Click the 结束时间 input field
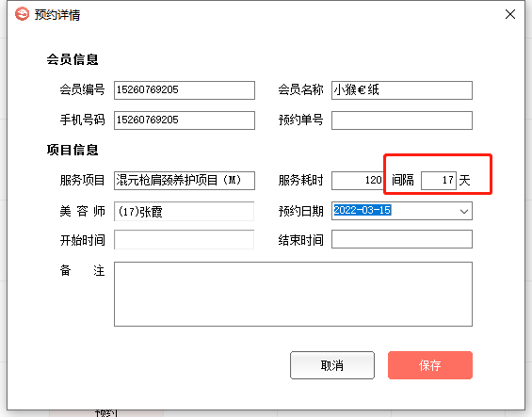Viewport: 532px width, 417px height. tap(402, 239)
